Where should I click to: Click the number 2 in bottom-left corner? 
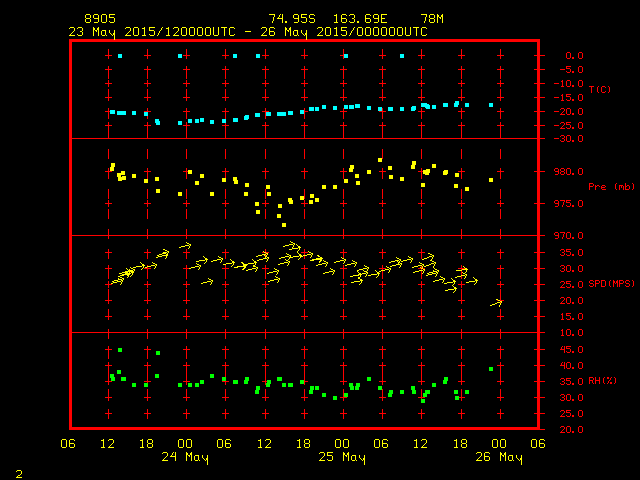click(18, 470)
